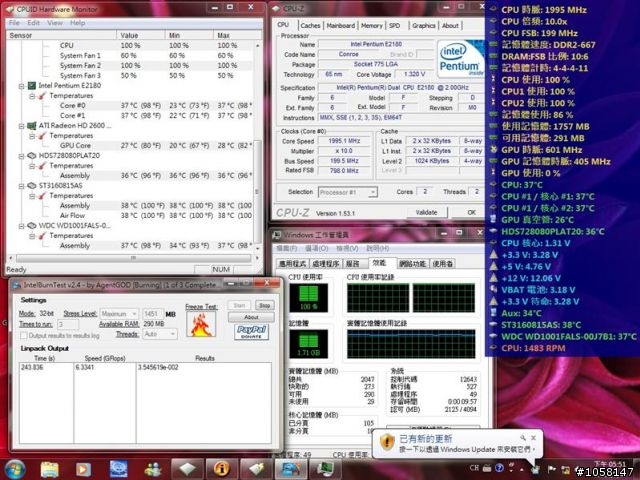Open the Threads dropdown in IntelBurnTest
The image size is (640, 480).
coord(160,334)
